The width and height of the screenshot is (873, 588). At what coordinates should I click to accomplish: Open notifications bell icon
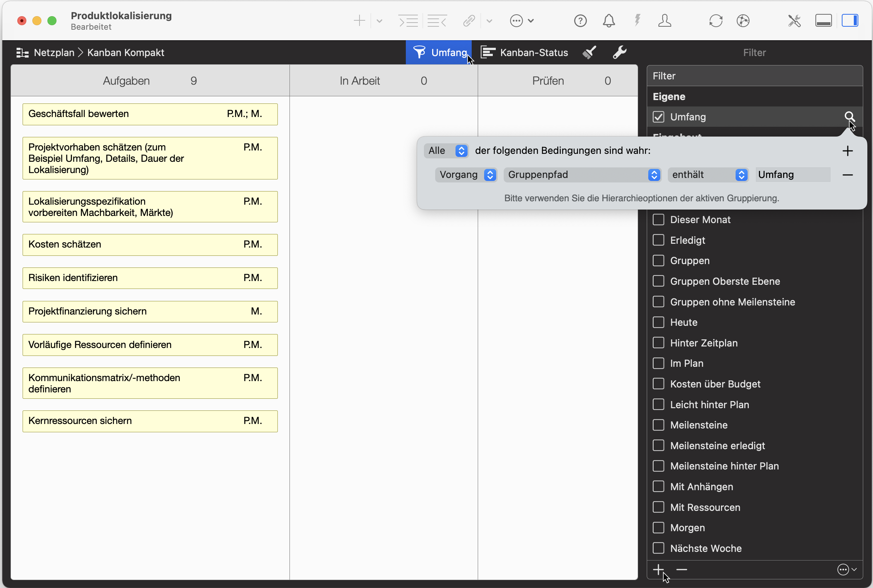tap(609, 21)
